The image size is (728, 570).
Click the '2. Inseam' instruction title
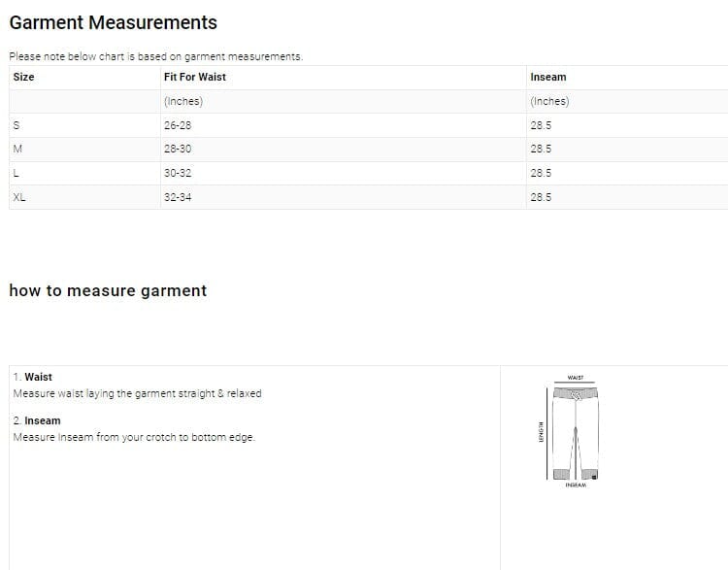point(37,420)
